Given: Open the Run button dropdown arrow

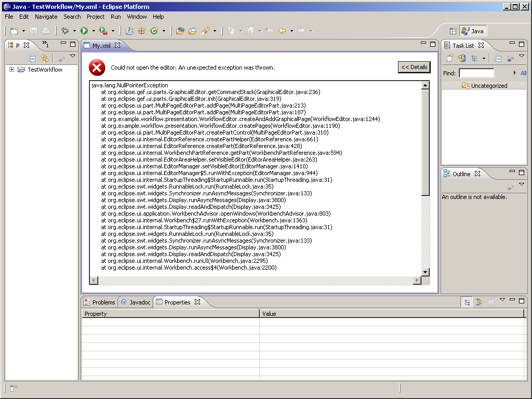Looking at the screenshot, I should (x=92, y=31).
